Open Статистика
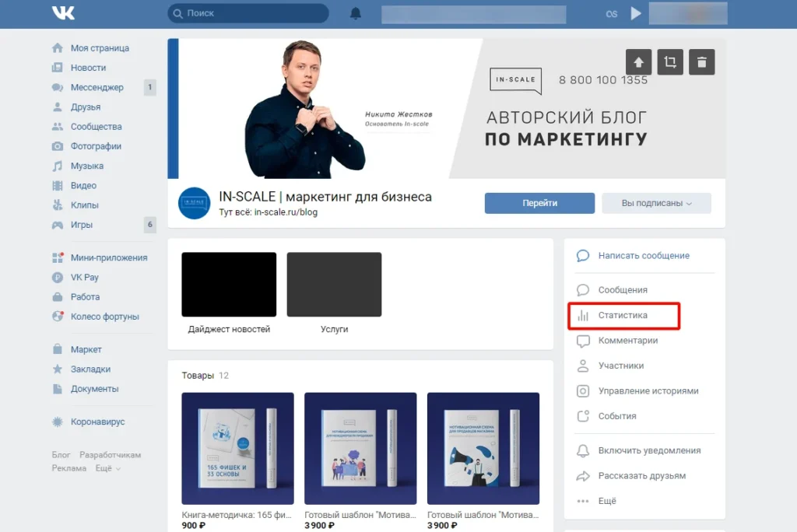 click(623, 316)
